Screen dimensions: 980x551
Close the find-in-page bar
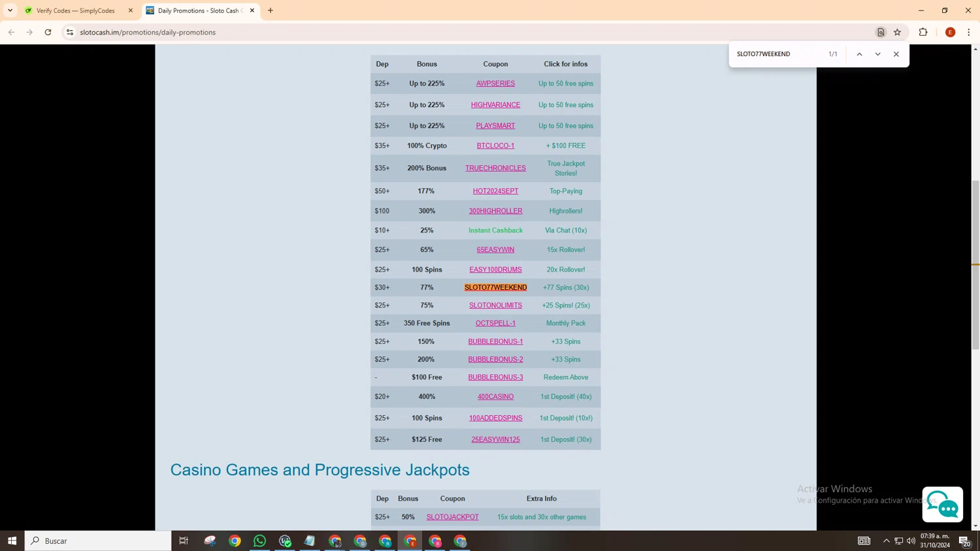[896, 54]
